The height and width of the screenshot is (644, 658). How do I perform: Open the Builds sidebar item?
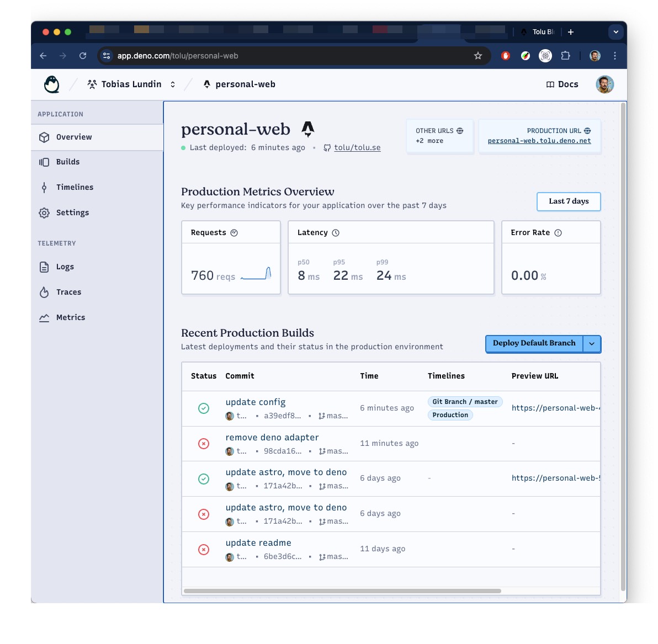point(97,162)
